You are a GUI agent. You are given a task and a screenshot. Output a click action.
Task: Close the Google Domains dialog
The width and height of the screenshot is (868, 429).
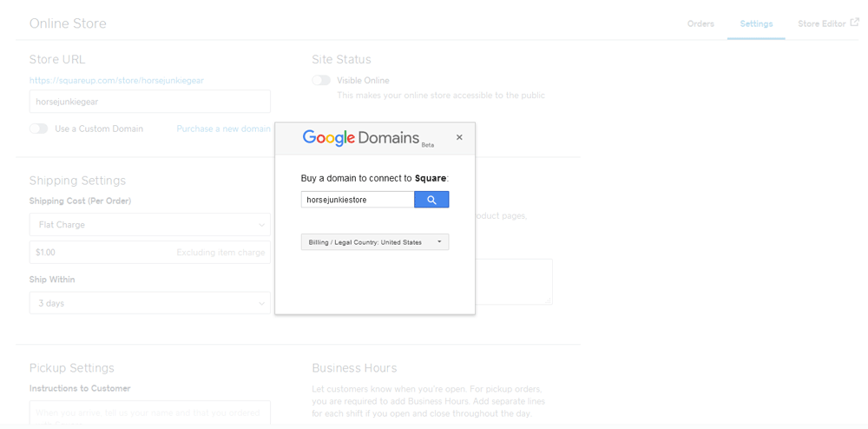(x=459, y=138)
